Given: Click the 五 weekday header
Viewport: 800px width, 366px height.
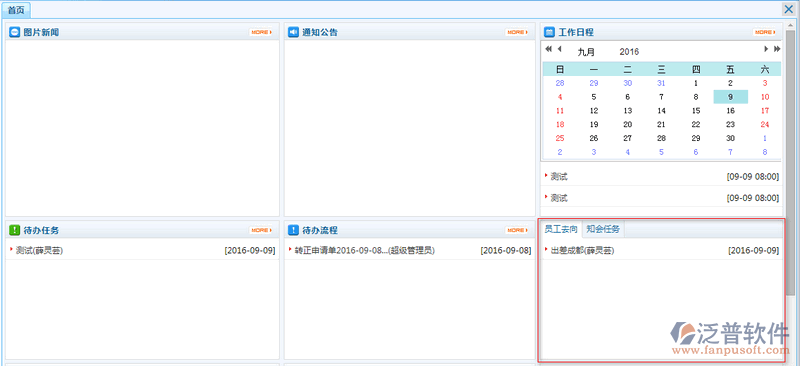Looking at the screenshot, I should (x=730, y=69).
